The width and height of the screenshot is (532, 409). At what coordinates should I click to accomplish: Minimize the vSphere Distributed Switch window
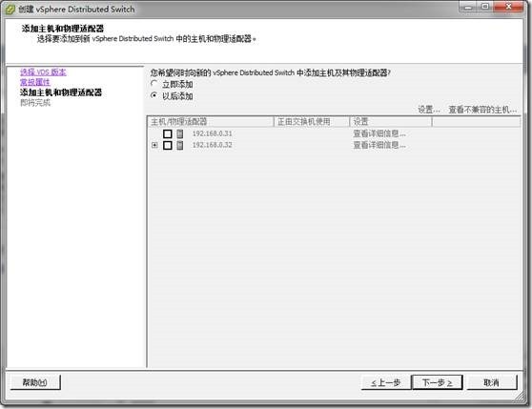(x=468, y=7)
